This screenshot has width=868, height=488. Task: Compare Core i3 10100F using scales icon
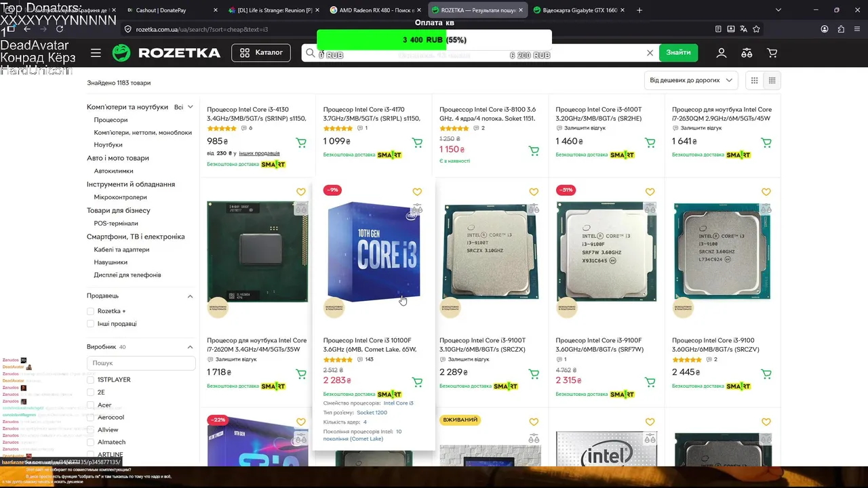pos(417,209)
